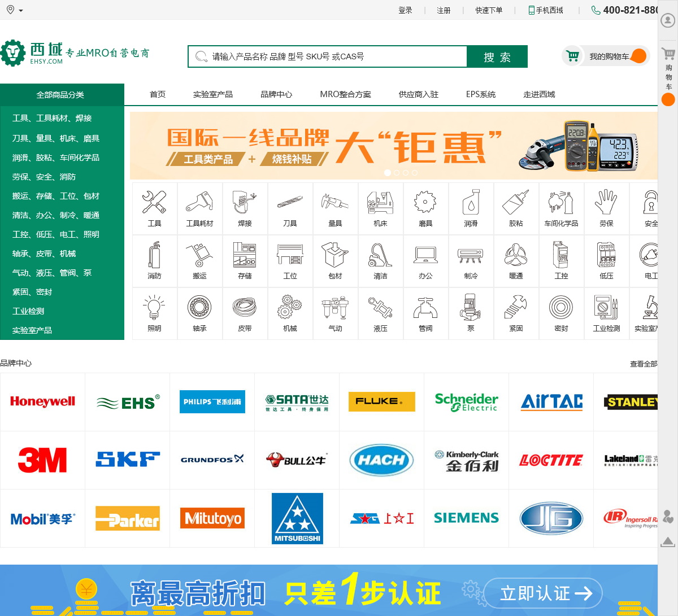The width and height of the screenshot is (678, 616).
Task: Click 查看全部 brands link
Action: click(644, 364)
